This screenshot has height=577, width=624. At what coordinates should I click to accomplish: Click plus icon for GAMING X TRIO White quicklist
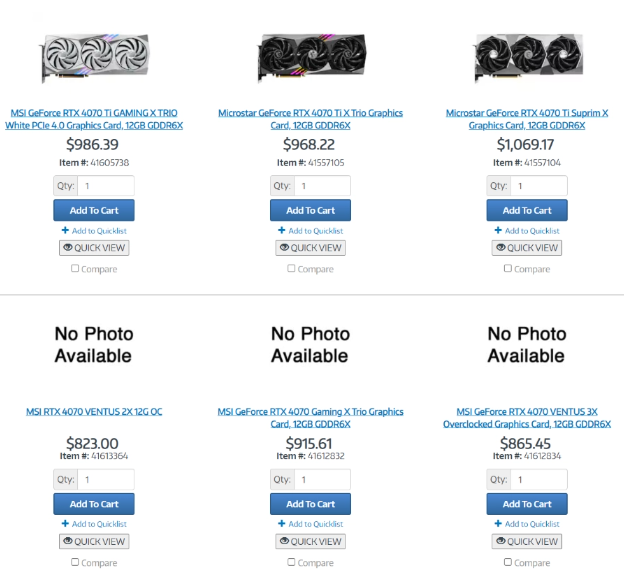[64, 231]
